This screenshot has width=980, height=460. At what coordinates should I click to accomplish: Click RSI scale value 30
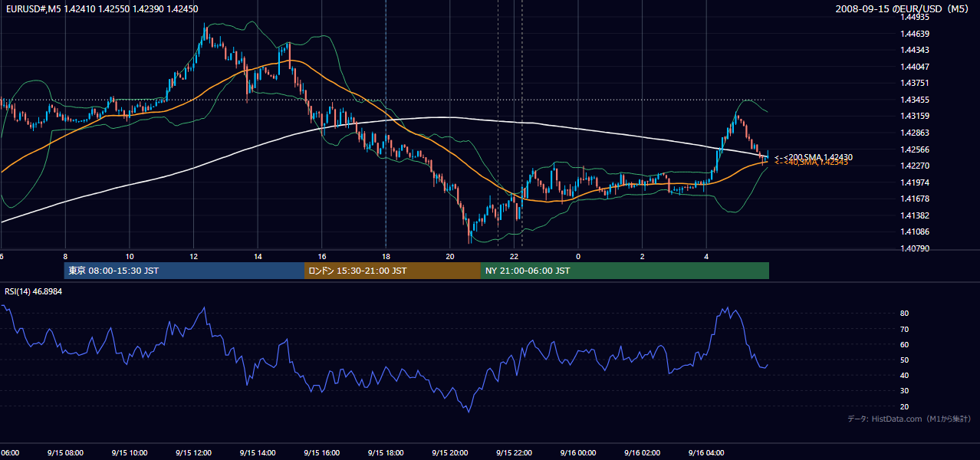pyautogui.click(x=905, y=391)
